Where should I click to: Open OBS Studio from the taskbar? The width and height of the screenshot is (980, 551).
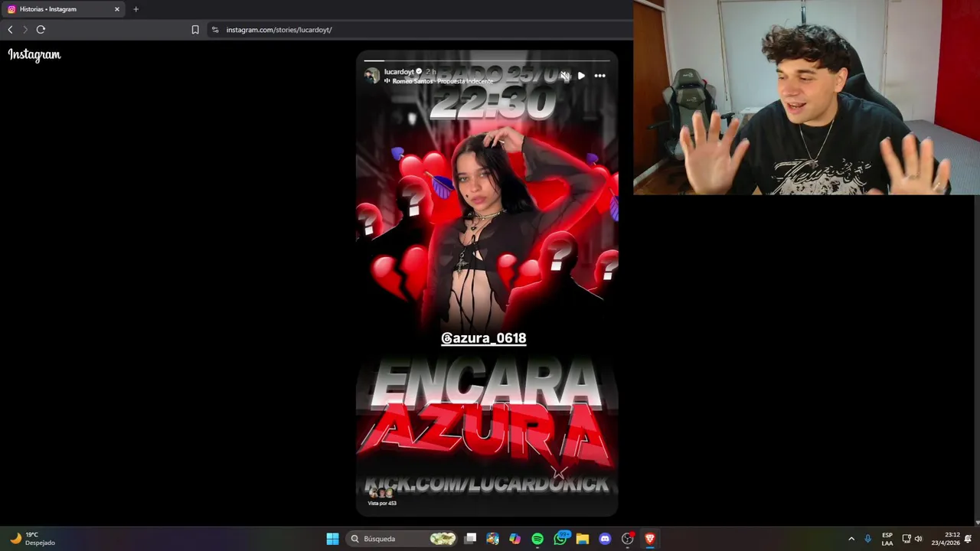[x=628, y=539]
